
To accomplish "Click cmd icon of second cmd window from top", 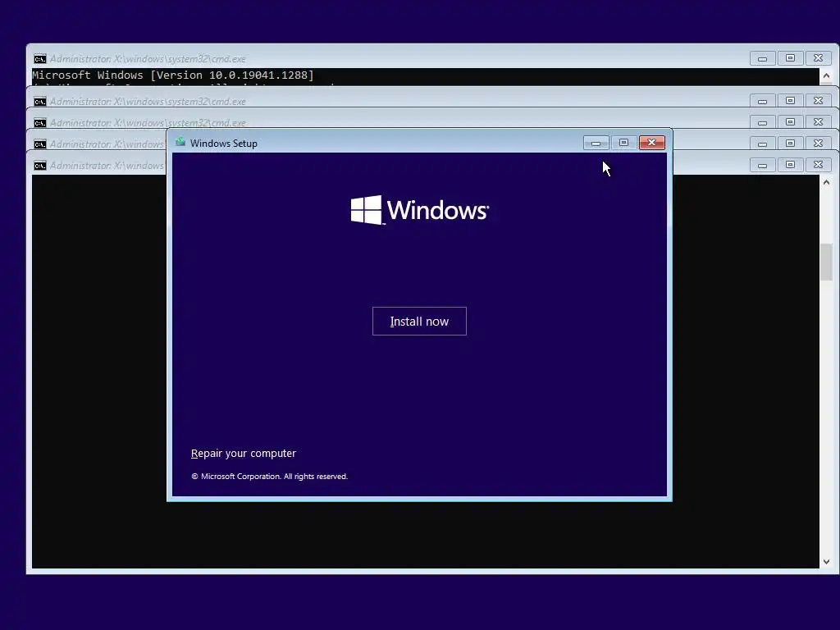I will coord(39,101).
